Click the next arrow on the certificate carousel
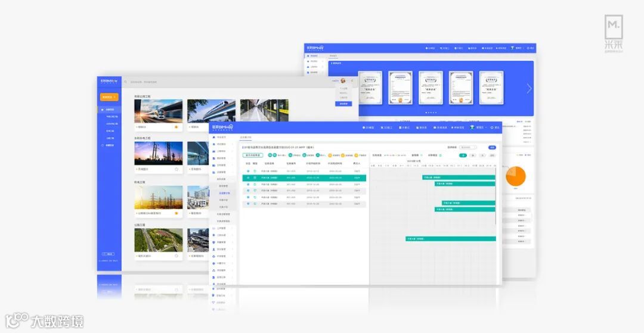This screenshot has width=644, height=333. [529, 88]
